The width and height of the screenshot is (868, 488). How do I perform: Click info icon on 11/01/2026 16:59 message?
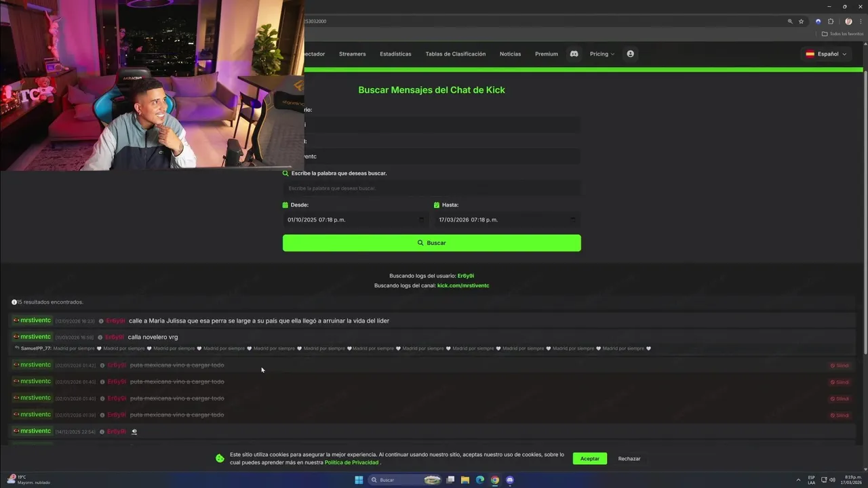coord(100,337)
